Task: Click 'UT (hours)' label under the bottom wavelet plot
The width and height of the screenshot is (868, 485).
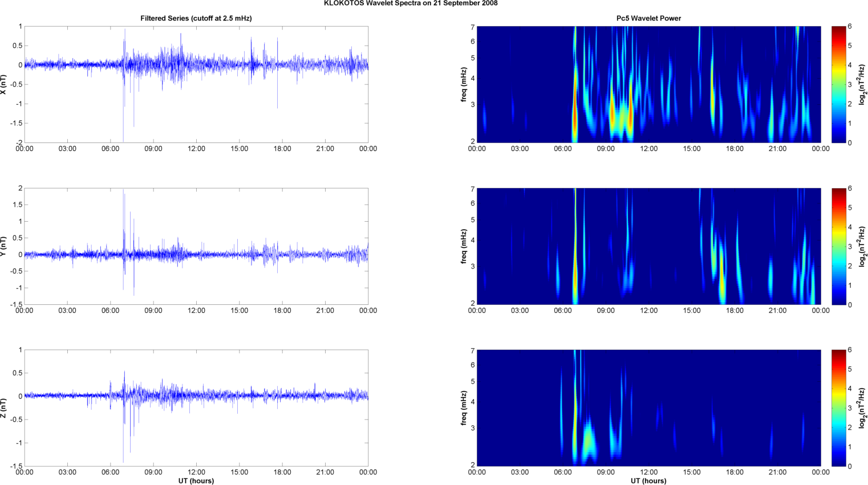Action: [x=648, y=481]
